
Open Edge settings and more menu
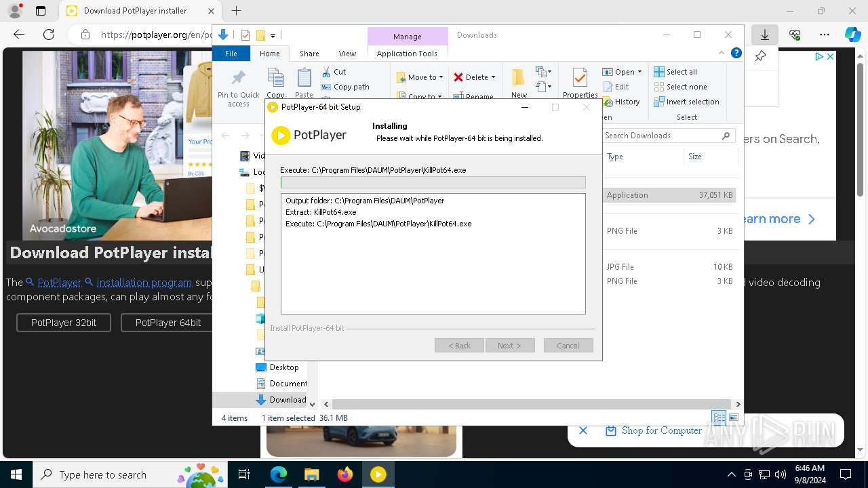click(825, 35)
